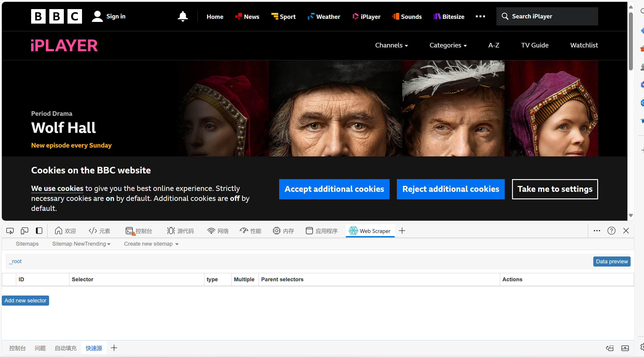Click the inspect element picker icon

(10, 231)
